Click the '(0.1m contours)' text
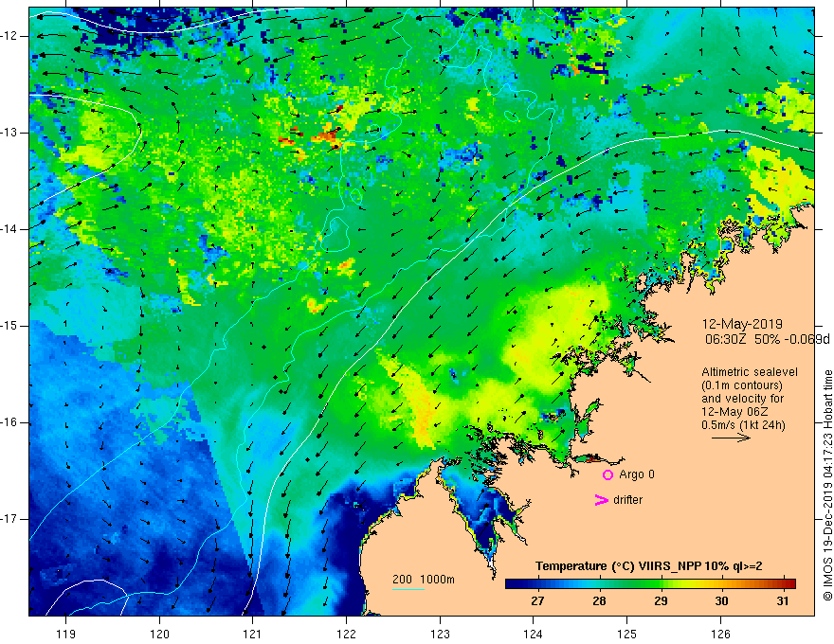Image resolution: width=834 pixels, height=644 pixels. pyautogui.click(x=742, y=385)
